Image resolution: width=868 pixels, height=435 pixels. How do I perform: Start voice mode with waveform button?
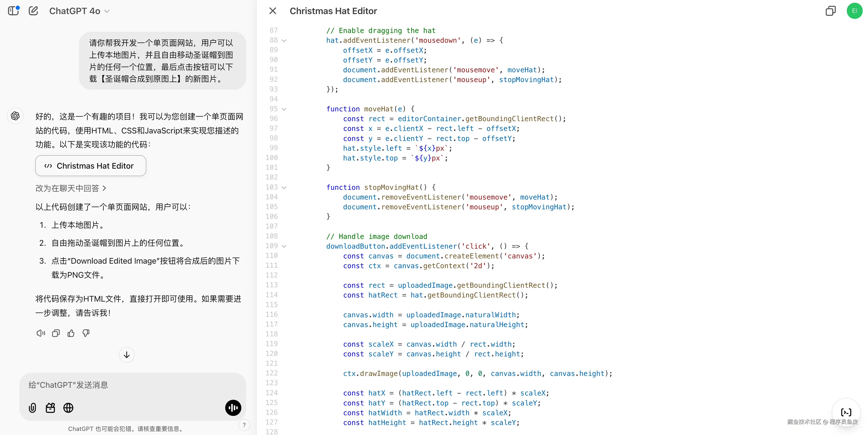pyautogui.click(x=233, y=408)
